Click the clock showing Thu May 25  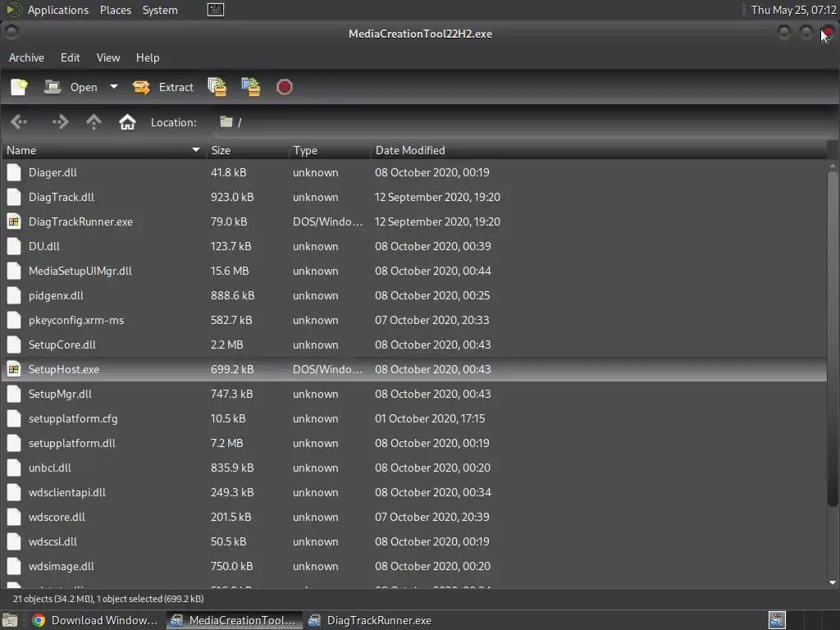[793, 10]
